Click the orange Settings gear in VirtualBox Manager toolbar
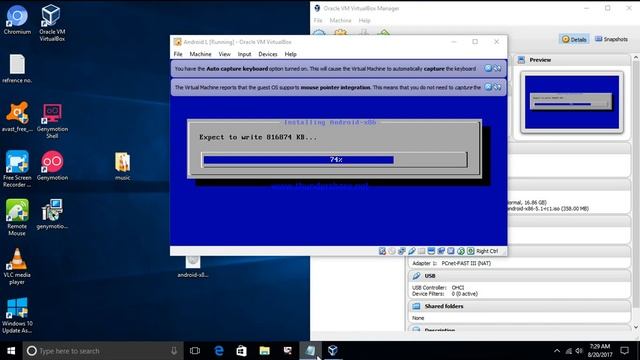640x360 pixels. pos(341,33)
